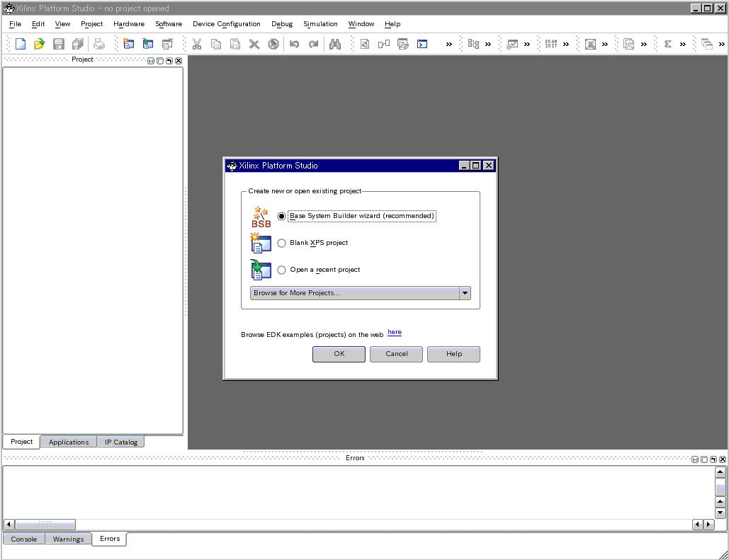Open the Help menu in the menu bar
Screen dimensions: 729x560
coord(392,24)
